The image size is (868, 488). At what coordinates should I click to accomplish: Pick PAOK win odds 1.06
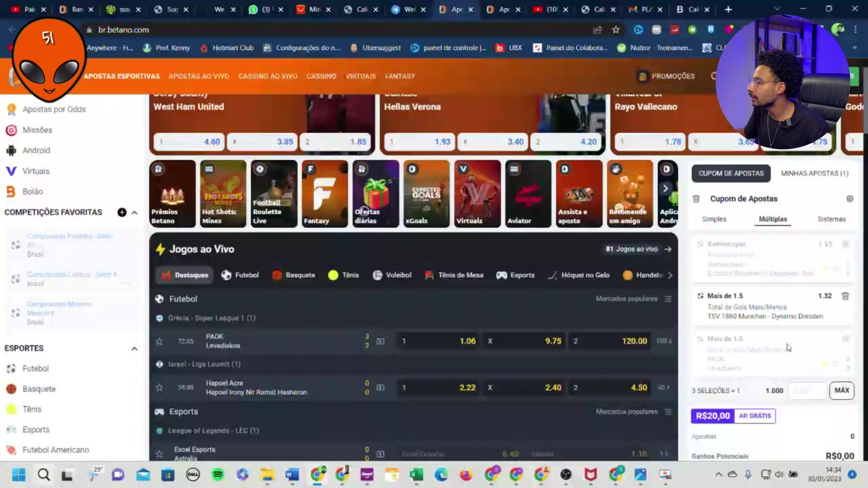point(437,341)
